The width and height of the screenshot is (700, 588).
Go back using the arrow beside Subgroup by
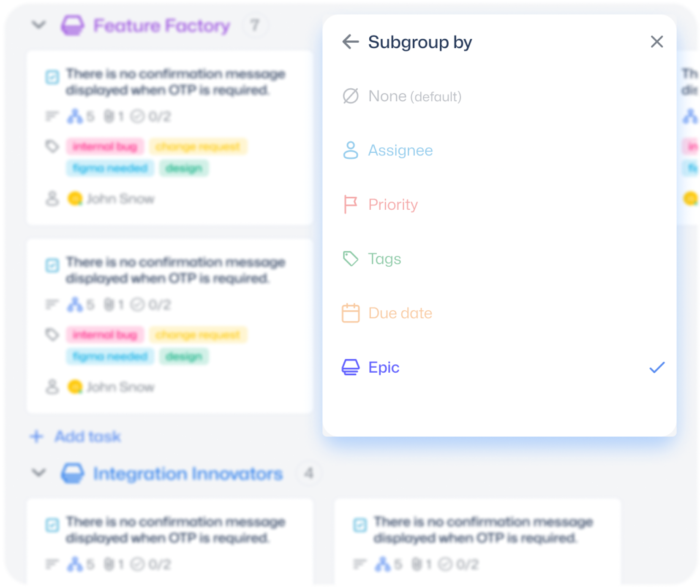coord(350,42)
